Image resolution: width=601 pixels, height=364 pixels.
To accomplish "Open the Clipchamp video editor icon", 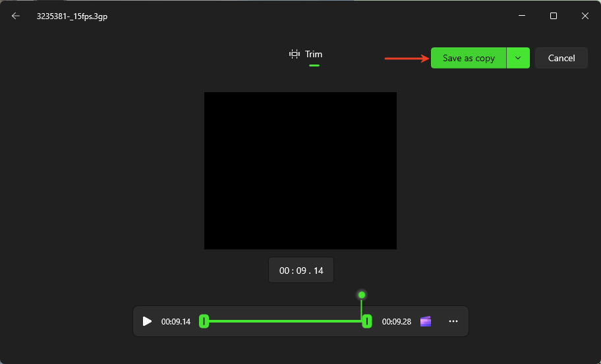I will pos(426,321).
